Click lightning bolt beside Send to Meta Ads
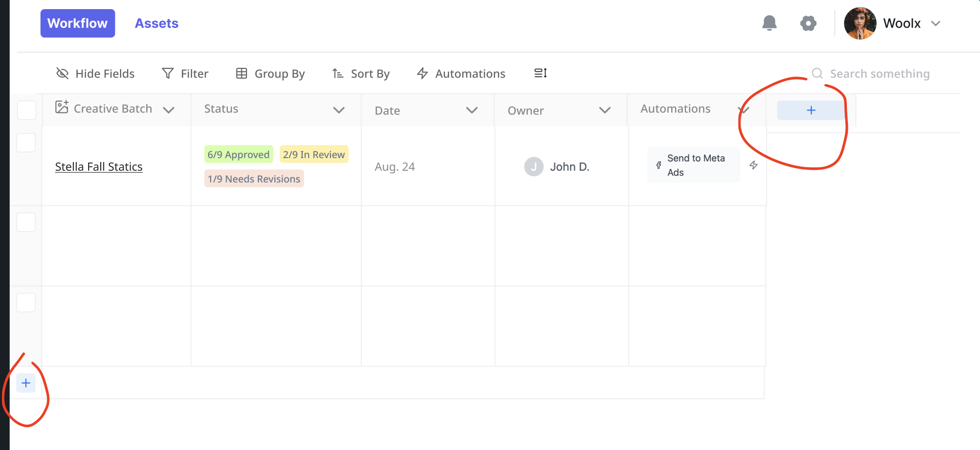980x450 pixels. click(754, 165)
